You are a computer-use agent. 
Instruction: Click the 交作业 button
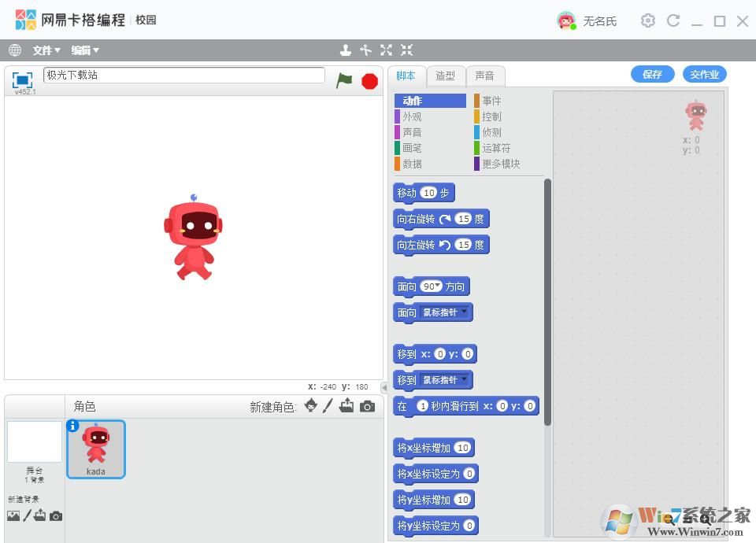(x=704, y=75)
